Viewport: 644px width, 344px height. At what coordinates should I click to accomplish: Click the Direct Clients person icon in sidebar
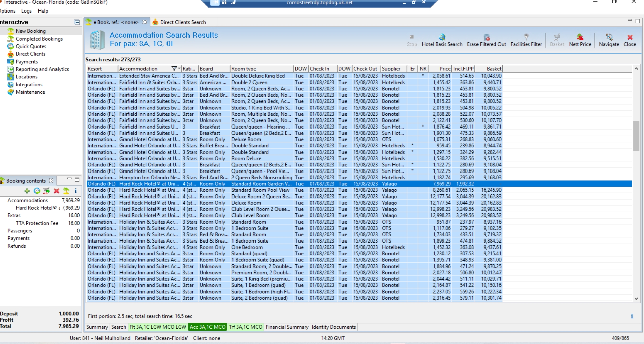[10, 54]
